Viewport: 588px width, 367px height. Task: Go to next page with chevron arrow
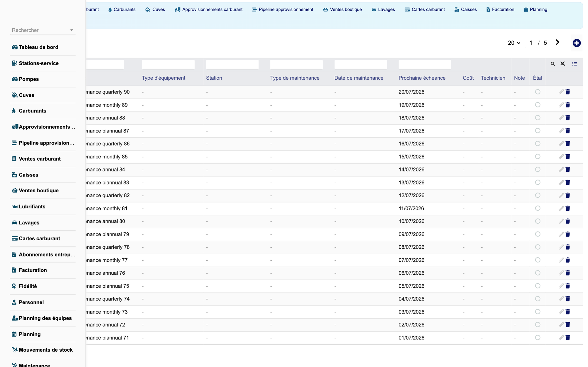(x=557, y=43)
